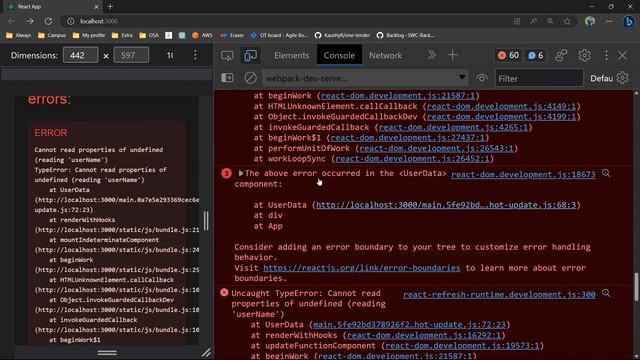Viewport: 640px width, 360px height.
Task: Expand 'The above error occurred' message
Action: tap(241, 173)
